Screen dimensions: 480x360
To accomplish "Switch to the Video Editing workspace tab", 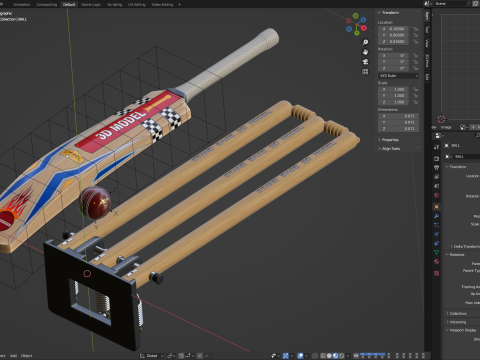I will (162, 4).
